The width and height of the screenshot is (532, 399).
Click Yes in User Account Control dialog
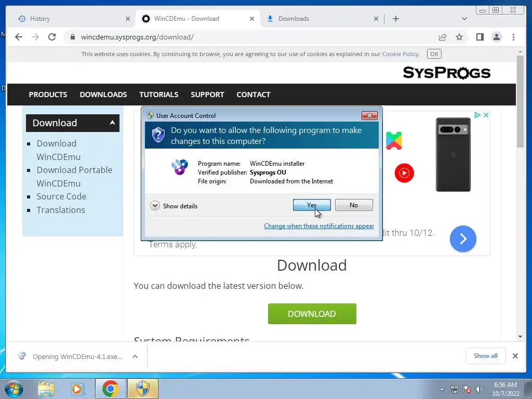pyautogui.click(x=312, y=205)
